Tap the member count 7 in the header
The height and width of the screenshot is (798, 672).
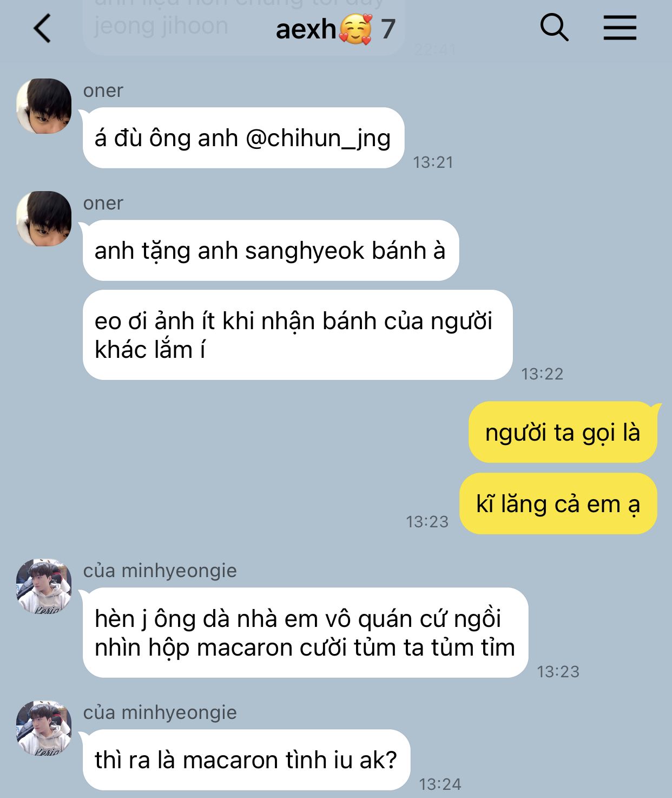388,29
